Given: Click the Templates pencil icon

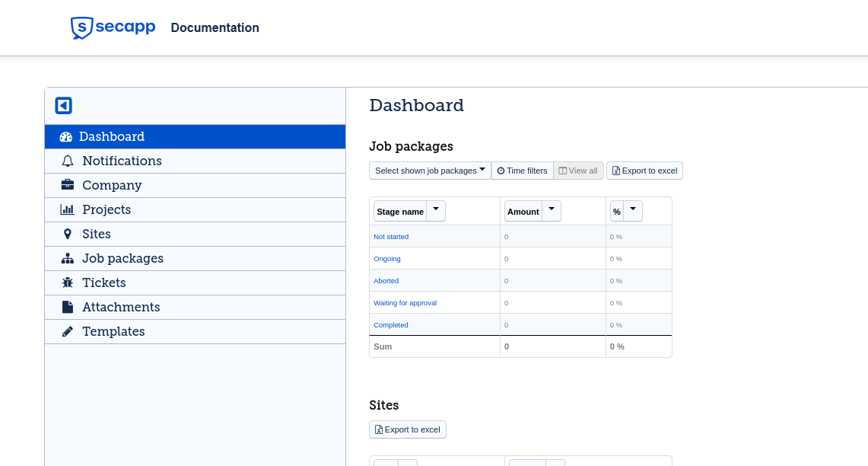Looking at the screenshot, I should [68, 331].
